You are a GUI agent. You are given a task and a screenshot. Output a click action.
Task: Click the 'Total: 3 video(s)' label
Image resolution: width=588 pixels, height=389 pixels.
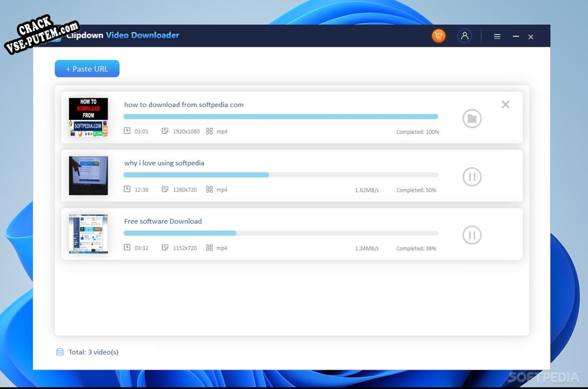94,352
